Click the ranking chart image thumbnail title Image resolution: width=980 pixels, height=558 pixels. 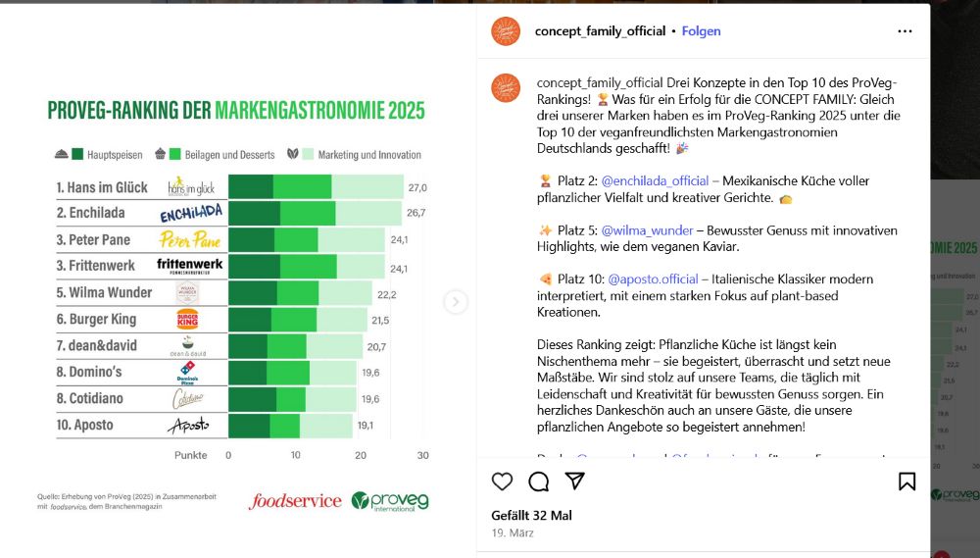click(236, 111)
